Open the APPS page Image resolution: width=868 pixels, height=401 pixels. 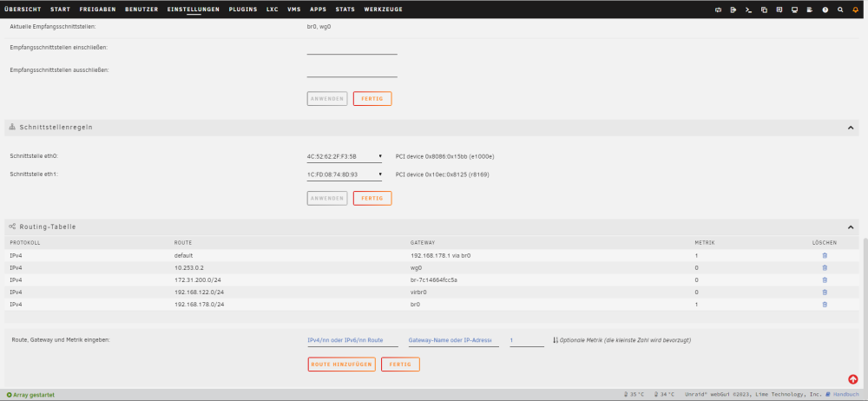tap(318, 10)
